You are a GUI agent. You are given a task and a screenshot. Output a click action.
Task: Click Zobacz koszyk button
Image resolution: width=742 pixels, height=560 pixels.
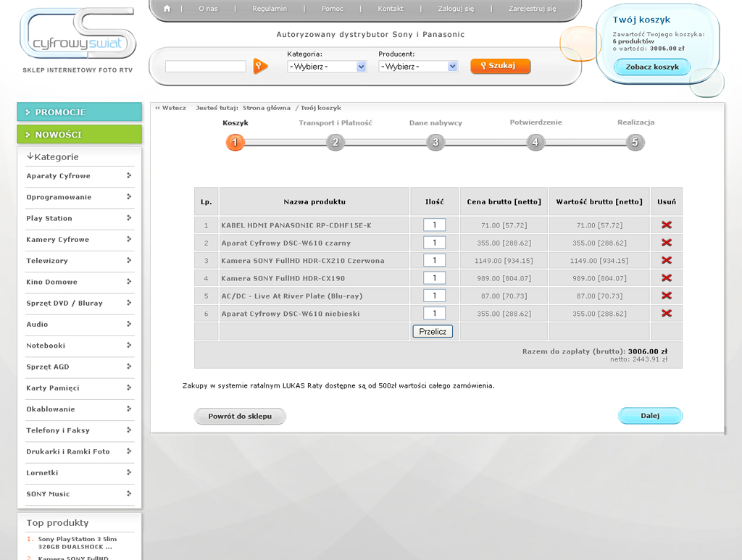click(652, 67)
